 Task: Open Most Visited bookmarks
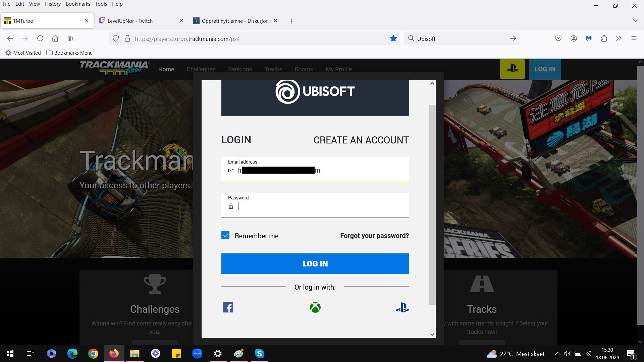pyautogui.click(x=23, y=53)
